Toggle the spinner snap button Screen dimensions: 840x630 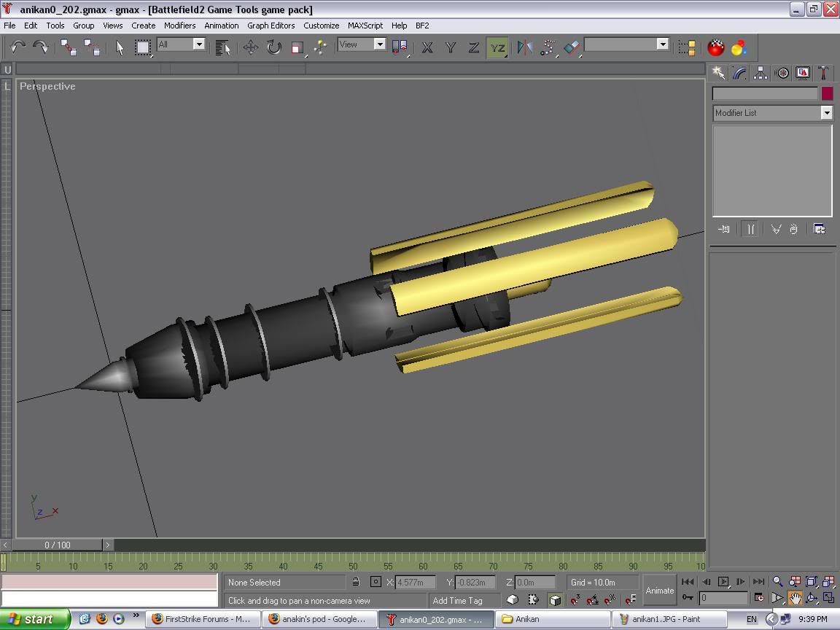point(631,600)
